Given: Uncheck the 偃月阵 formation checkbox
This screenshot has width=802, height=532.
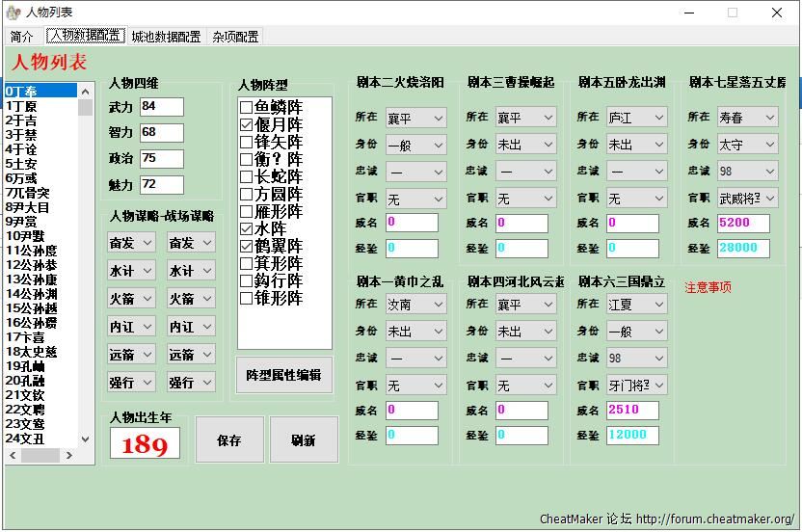Looking at the screenshot, I should [x=247, y=125].
